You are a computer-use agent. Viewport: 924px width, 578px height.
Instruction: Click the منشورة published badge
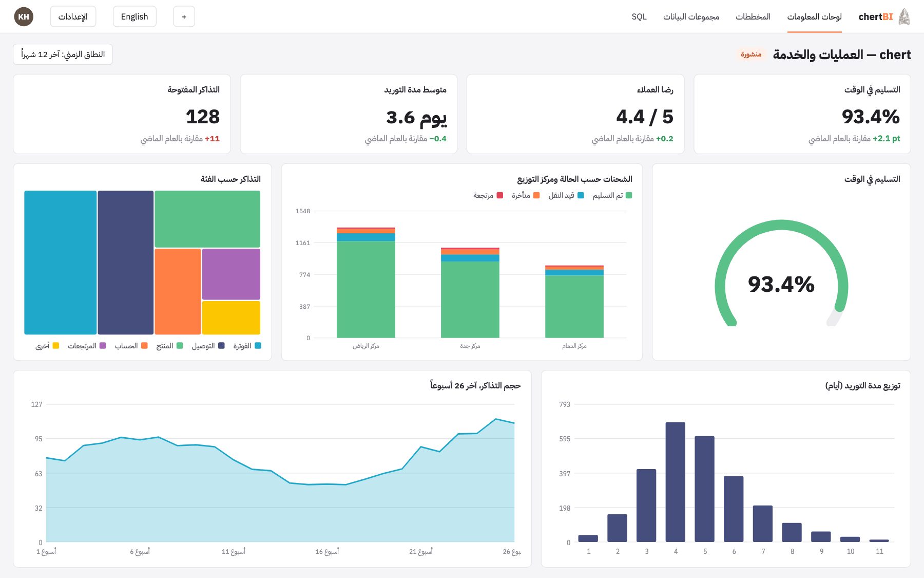tap(751, 54)
